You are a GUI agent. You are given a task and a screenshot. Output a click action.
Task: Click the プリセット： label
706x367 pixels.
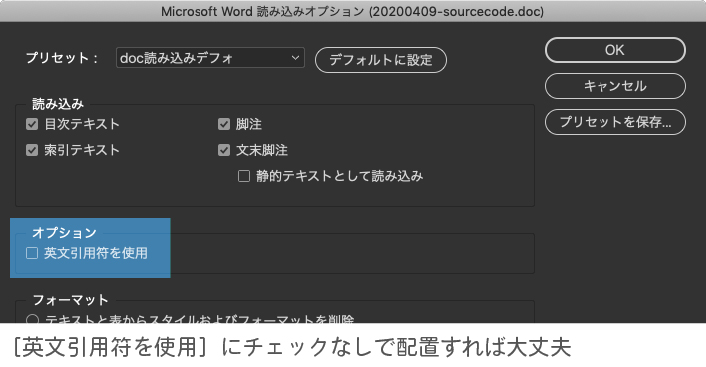62,58
